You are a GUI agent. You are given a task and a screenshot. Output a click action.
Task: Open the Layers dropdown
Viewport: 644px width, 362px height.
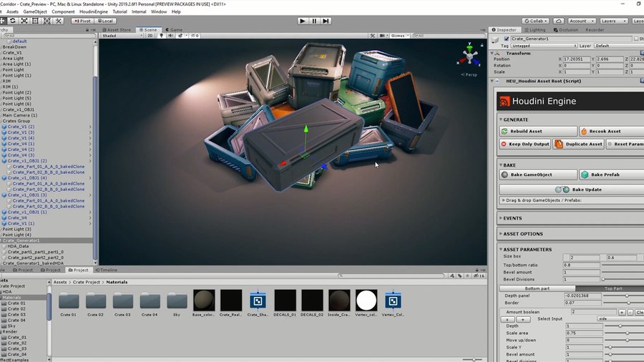tap(613, 21)
